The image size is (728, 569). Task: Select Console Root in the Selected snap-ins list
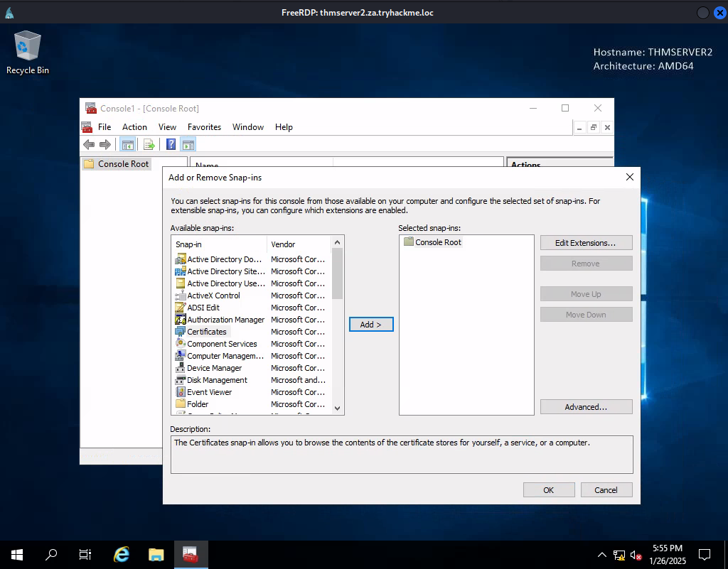(438, 242)
